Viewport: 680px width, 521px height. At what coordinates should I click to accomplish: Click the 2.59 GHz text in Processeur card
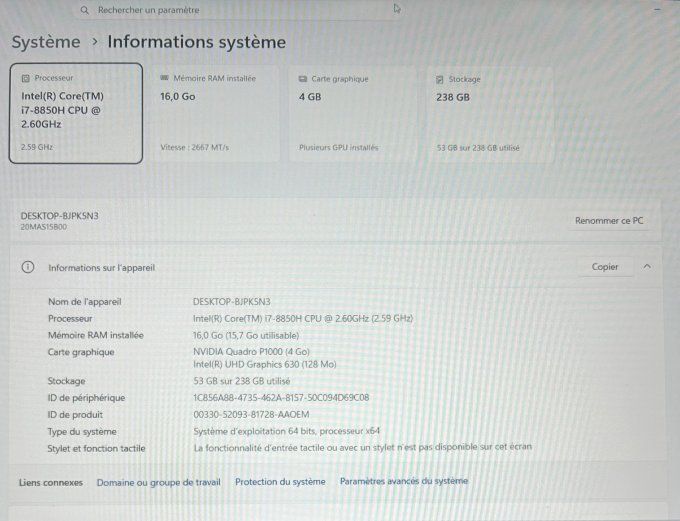(37, 147)
